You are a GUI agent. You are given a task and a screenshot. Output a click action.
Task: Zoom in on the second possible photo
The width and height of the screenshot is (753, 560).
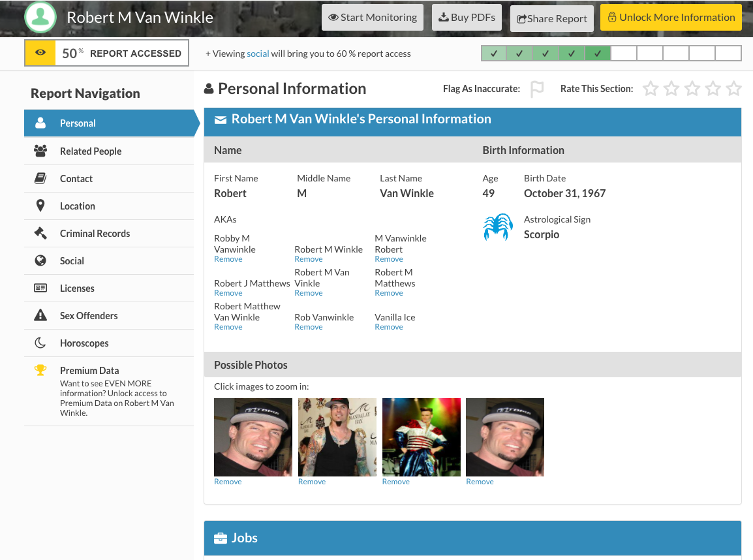pos(337,437)
